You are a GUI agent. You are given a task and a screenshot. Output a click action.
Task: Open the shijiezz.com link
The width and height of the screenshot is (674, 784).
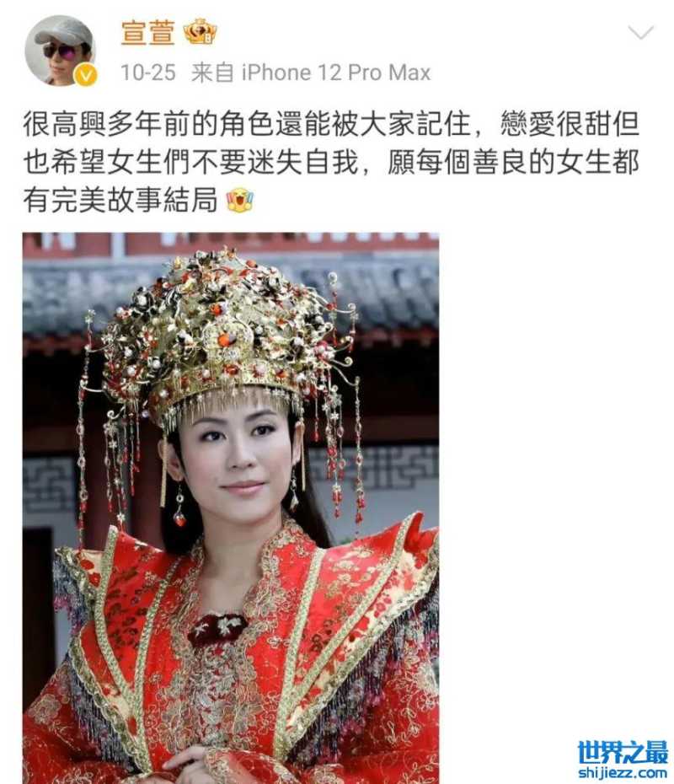tap(623, 773)
